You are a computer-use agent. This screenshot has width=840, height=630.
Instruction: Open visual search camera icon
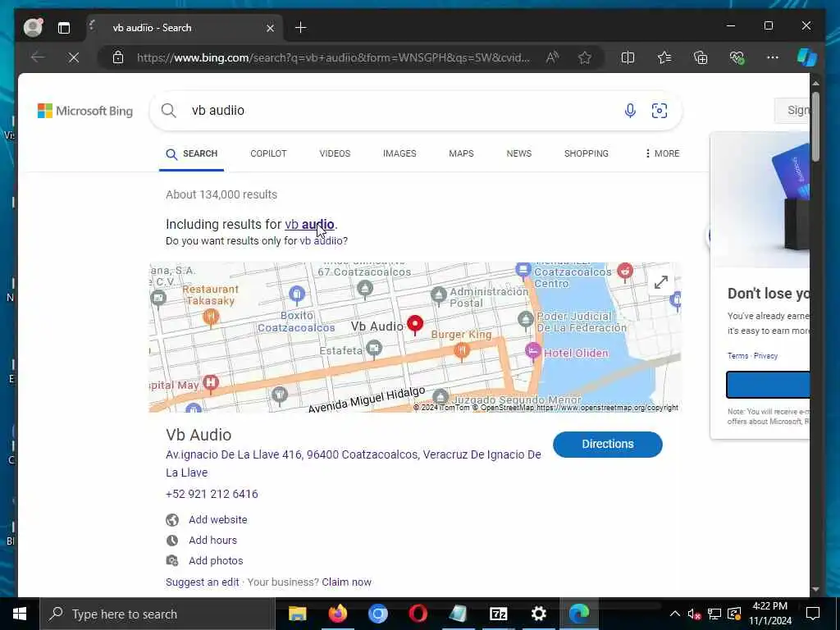[660, 111]
